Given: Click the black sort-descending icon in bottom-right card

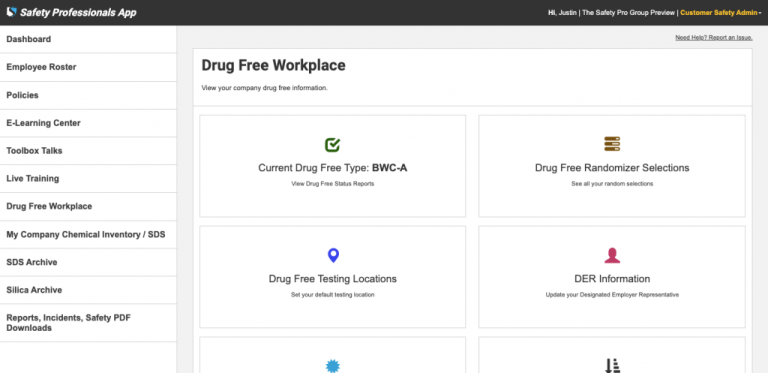Looking at the screenshot, I should [x=612, y=366].
